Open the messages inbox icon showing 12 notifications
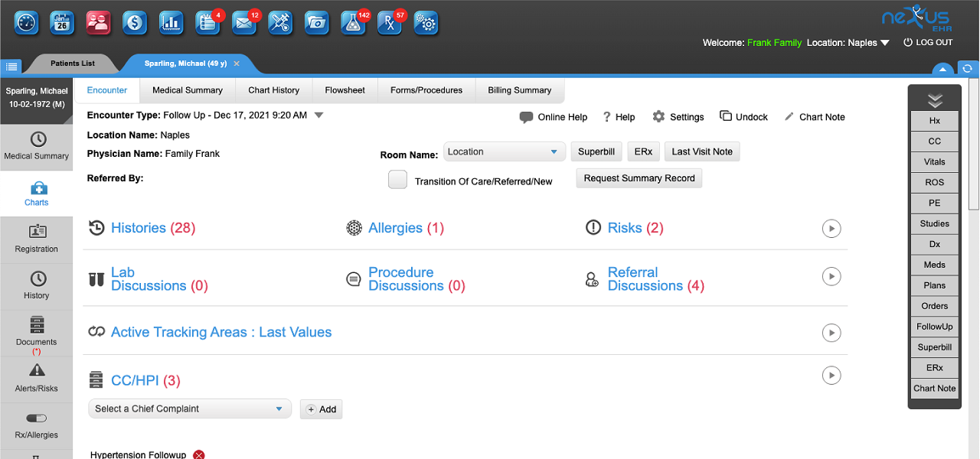Image resolution: width=980 pixels, height=459 pixels. click(x=243, y=23)
